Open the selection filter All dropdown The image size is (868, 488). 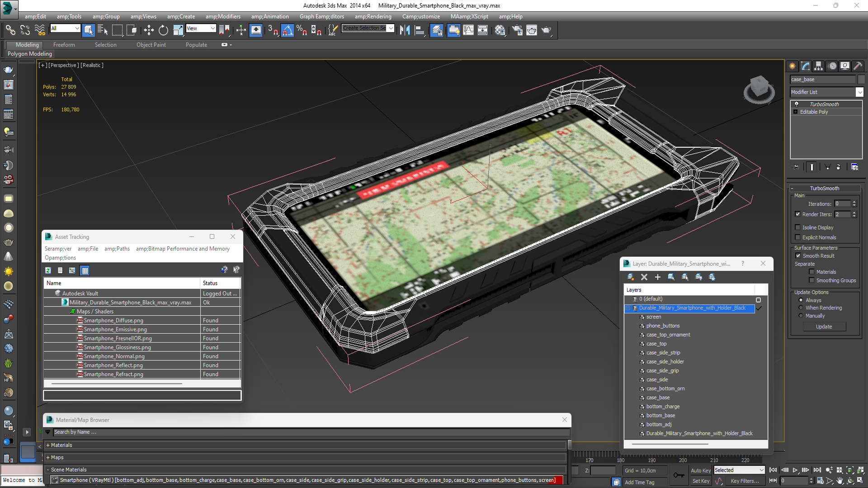point(65,28)
